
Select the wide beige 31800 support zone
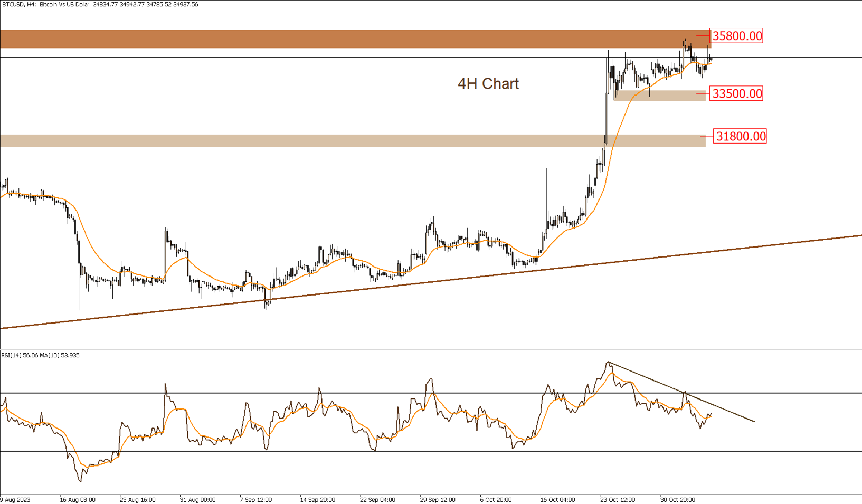[317, 140]
